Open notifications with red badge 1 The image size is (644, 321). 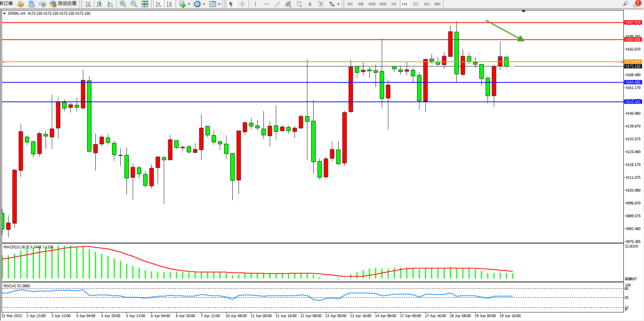[637, 4]
